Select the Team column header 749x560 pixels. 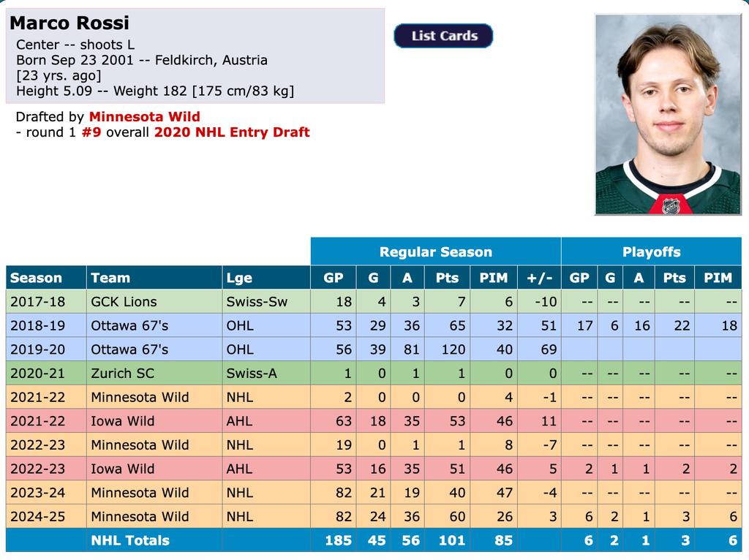point(110,278)
